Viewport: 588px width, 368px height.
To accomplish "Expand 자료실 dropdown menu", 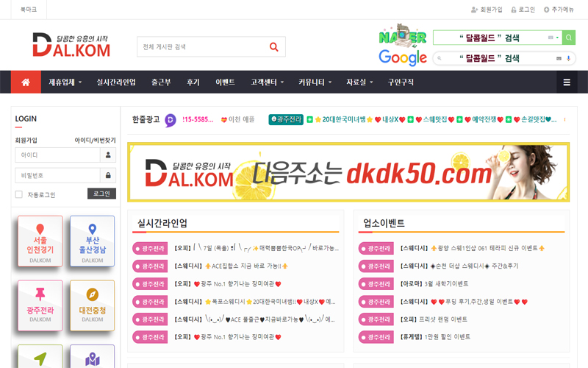I will point(359,82).
